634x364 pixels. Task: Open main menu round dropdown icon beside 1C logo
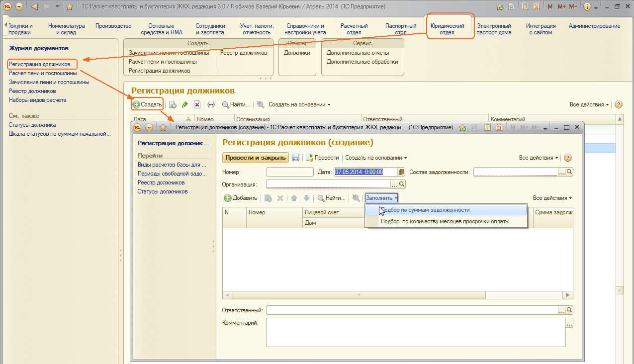click(x=19, y=7)
